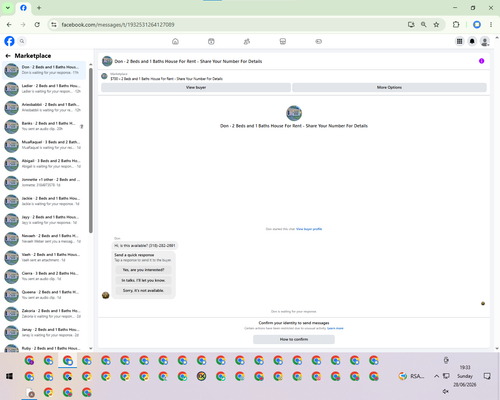Open the Queena conversation
500x400 pixels.
pyautogui.click(x=44, y=295)
